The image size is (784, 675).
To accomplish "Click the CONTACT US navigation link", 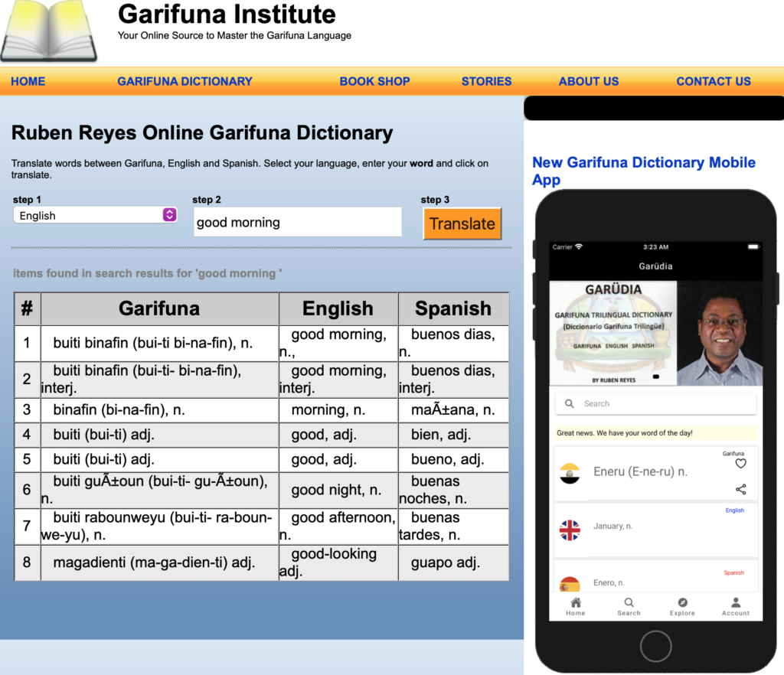I will tap(714, 81).
